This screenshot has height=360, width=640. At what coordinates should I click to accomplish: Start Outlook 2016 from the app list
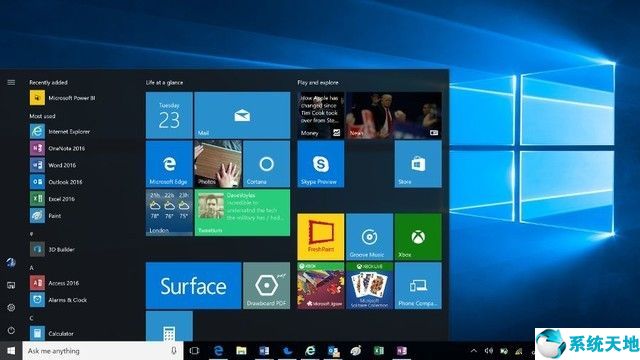coord(56,182)
